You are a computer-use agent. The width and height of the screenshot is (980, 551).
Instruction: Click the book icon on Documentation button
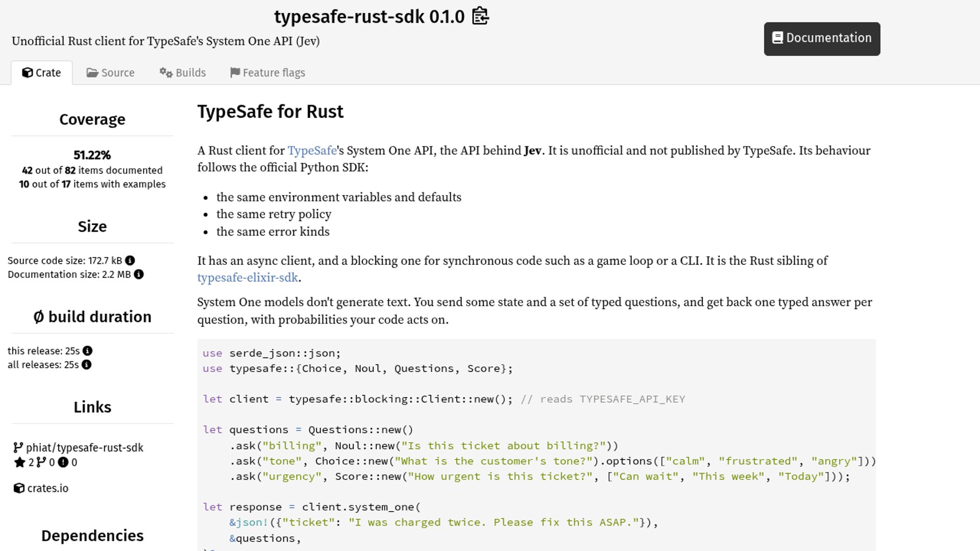(x=777, y=38)
